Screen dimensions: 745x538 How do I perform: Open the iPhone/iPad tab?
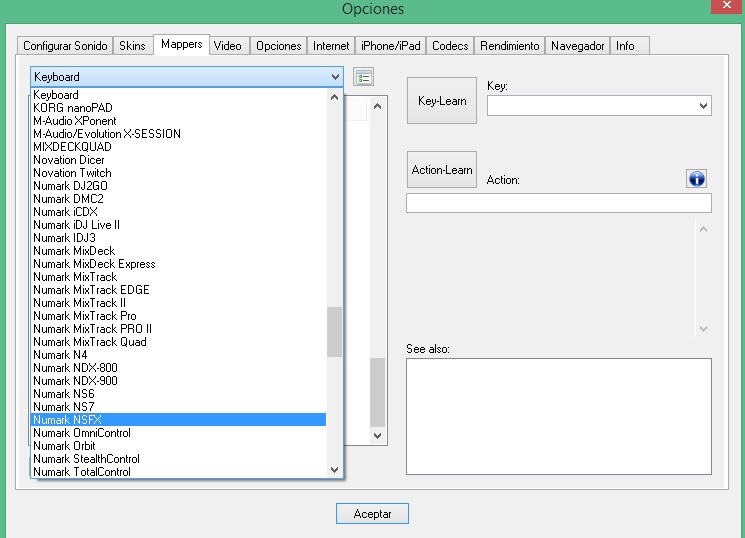391,46
